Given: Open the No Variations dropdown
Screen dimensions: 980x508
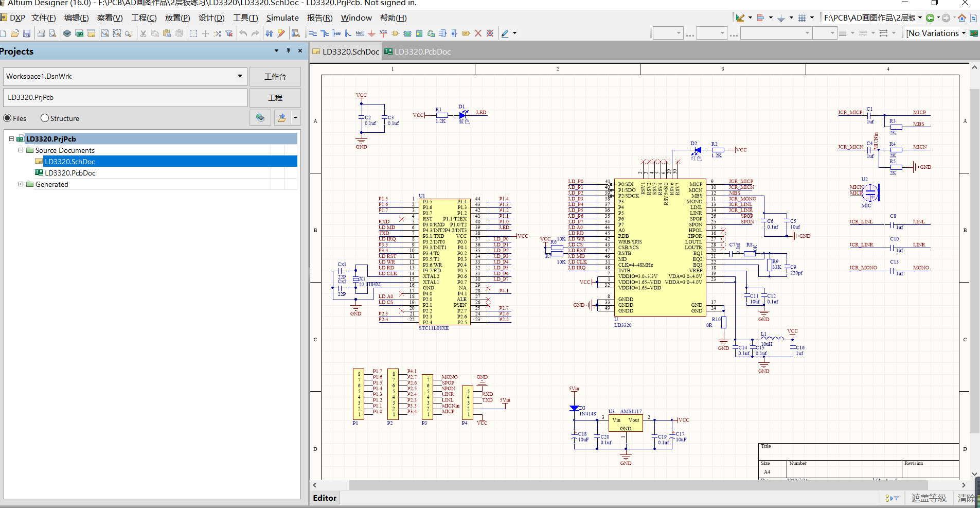Looking at the screenshot, I should pos(964,33).
